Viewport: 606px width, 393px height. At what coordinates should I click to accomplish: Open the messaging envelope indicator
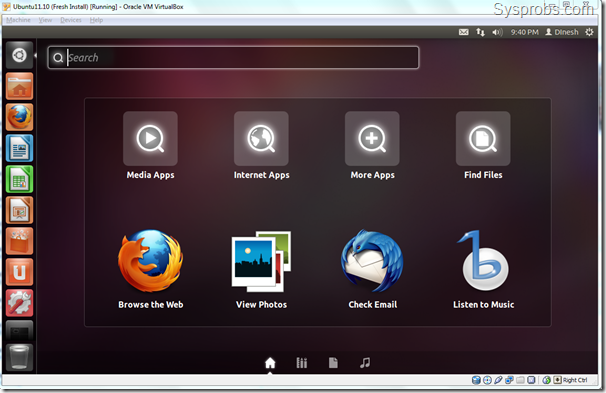coord(464,32)
